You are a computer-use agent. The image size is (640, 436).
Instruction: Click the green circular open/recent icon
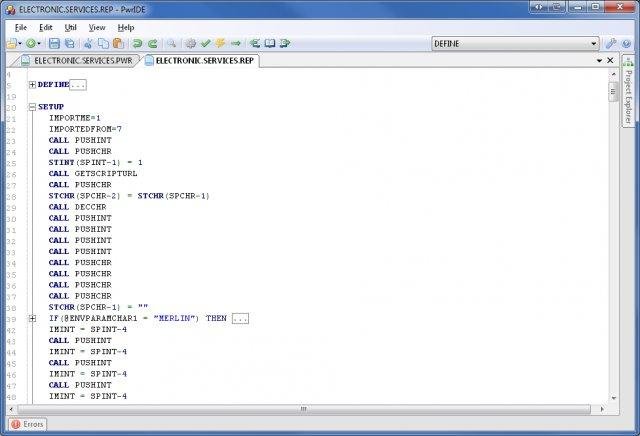[31, 43]
